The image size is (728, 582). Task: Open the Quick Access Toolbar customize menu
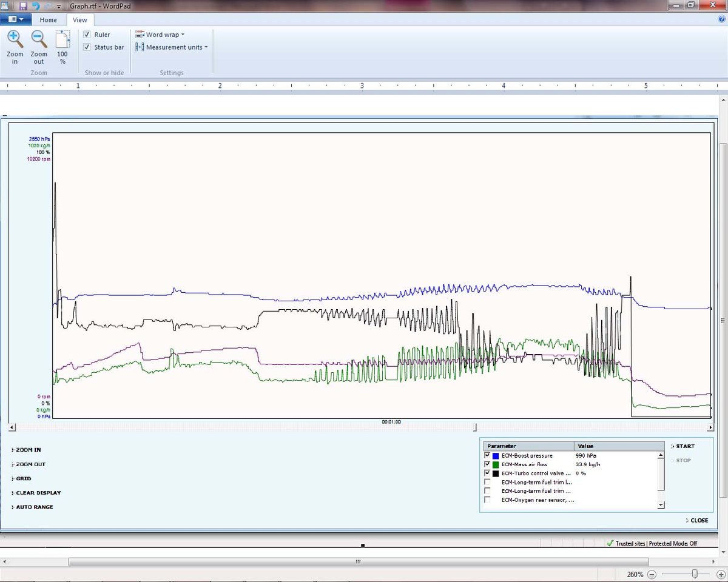coord(58,5)
